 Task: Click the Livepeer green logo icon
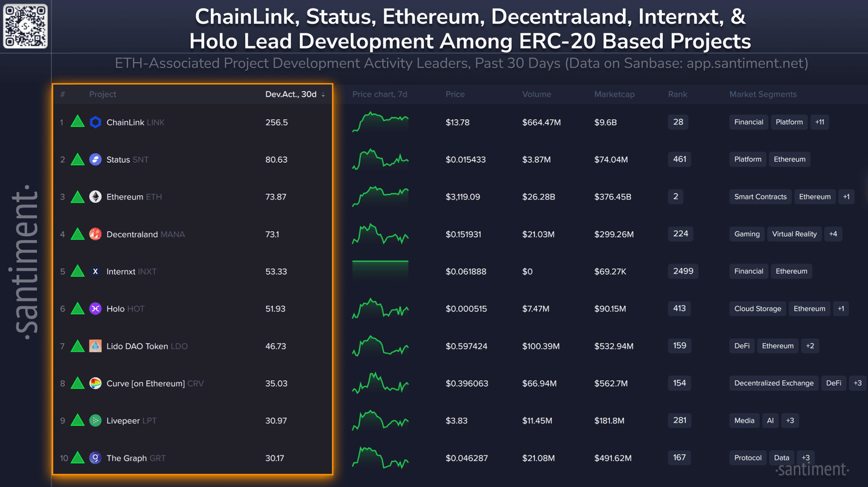[96, 420]
